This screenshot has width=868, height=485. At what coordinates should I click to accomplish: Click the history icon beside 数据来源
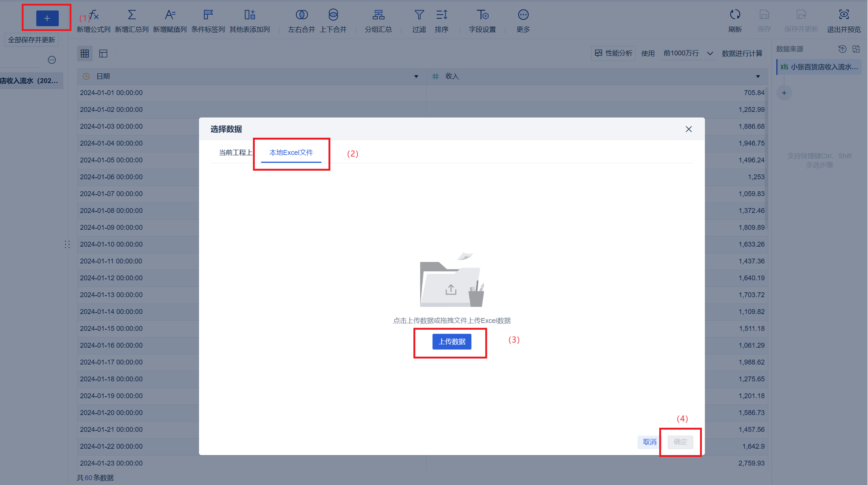842,49
